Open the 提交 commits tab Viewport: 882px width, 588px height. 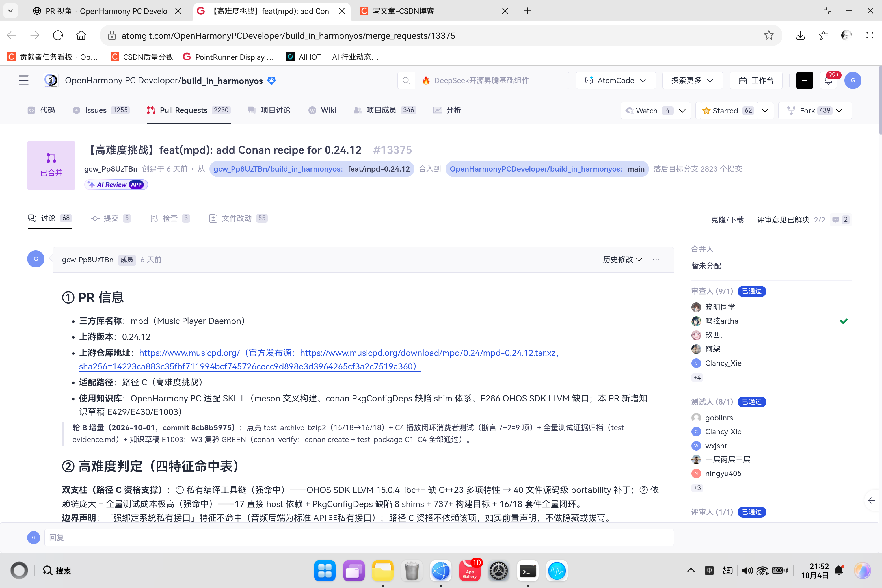(x=111, y=218)
